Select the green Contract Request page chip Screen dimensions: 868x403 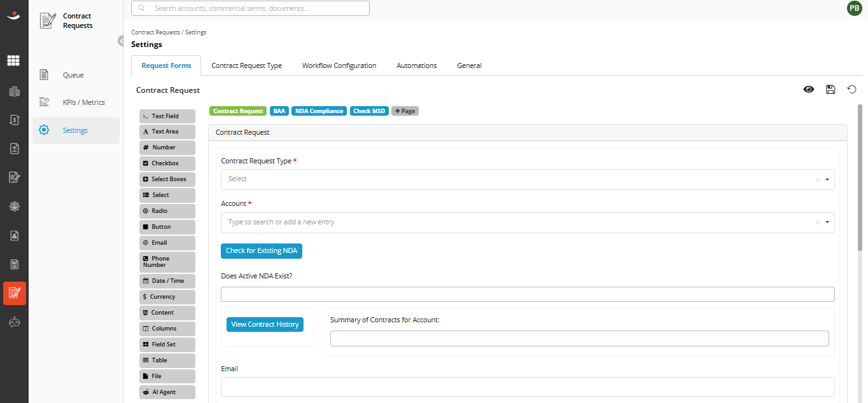(x=238, y=111)
